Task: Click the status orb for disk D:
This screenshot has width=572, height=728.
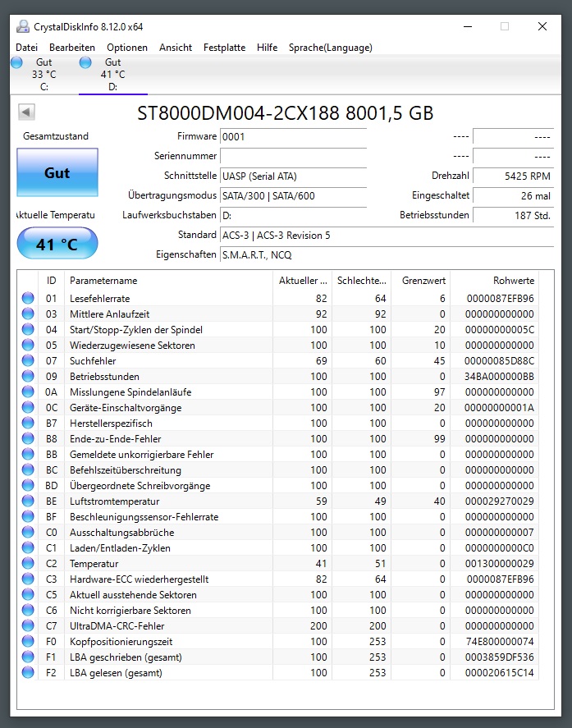Action: 85,62
